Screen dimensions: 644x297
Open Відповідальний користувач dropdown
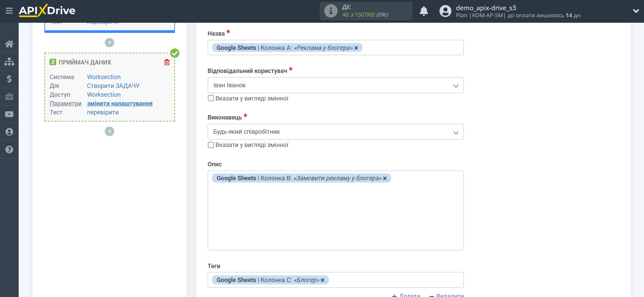(x=335, y=85)
